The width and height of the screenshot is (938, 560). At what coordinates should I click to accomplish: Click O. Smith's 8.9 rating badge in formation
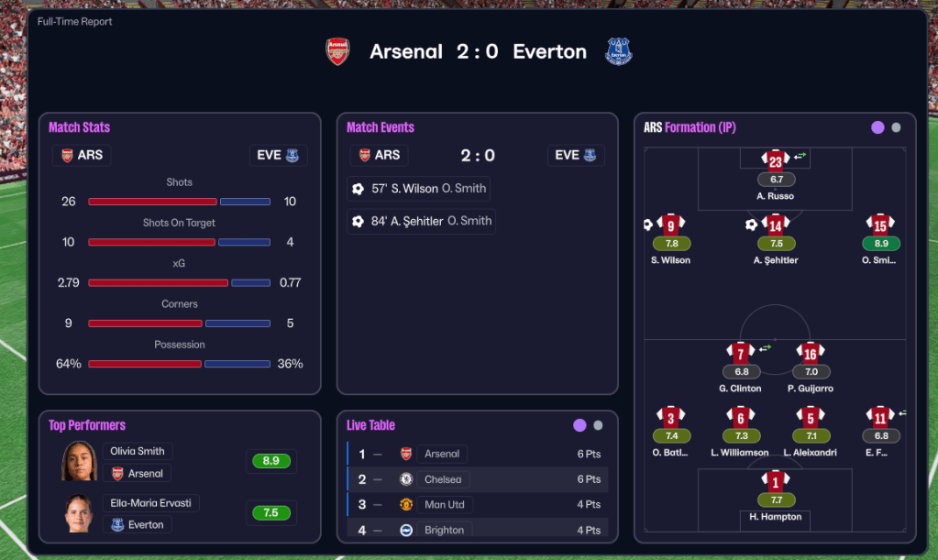click(881, 244)
